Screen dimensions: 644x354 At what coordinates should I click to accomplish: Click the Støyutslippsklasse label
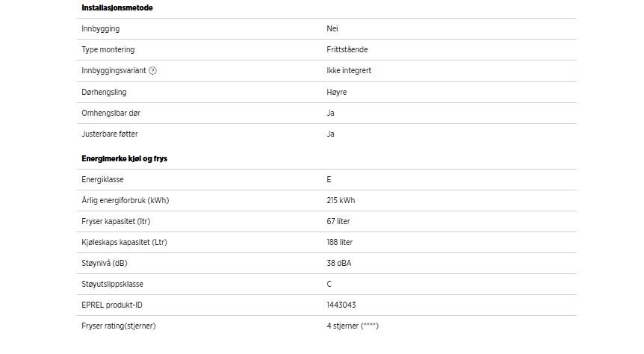[x=113, y=284]
